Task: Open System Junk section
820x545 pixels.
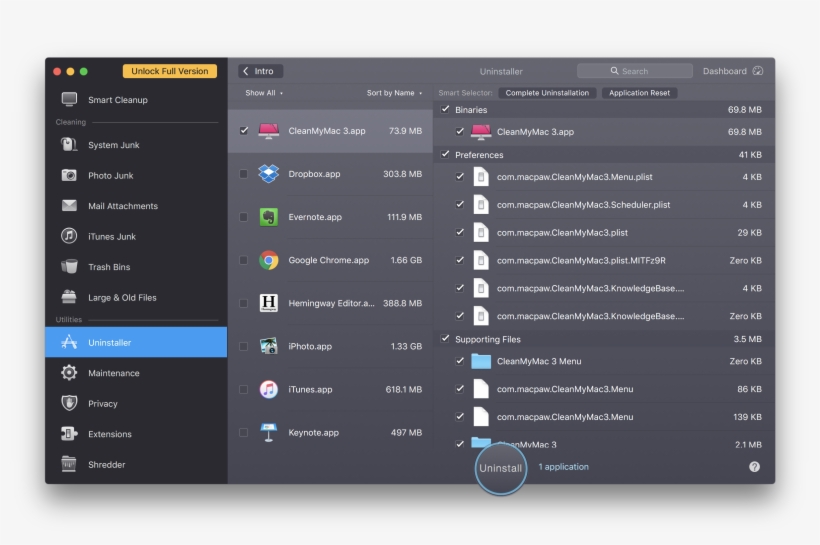Action: tap(136, 144)
